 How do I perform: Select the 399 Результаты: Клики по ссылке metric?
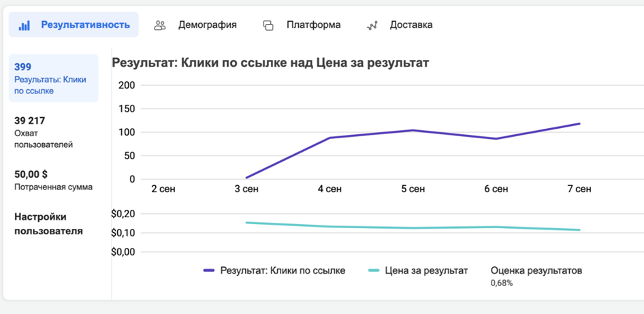pos(53,78)
